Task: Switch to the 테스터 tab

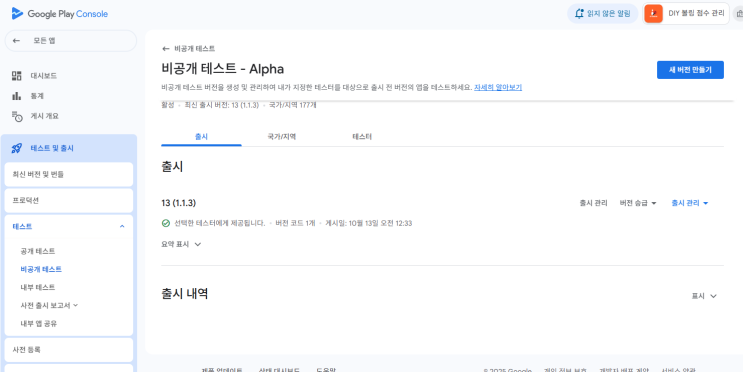Action: [362, 136]
